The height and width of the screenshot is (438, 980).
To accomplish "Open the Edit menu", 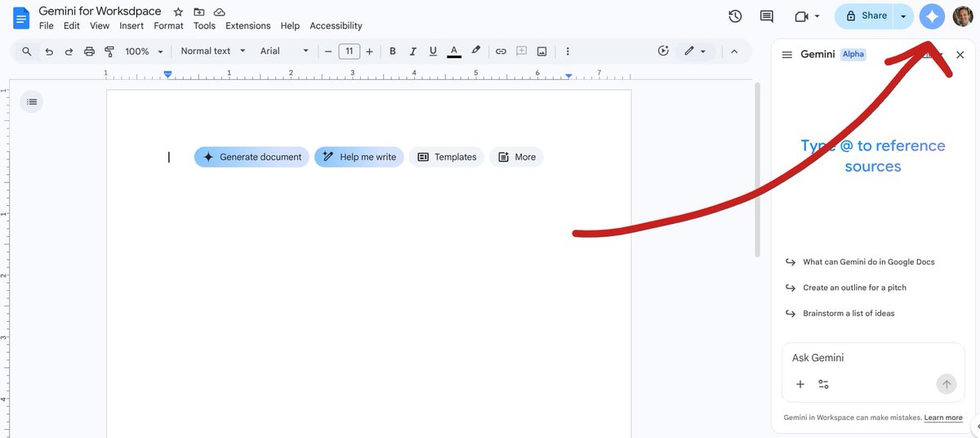I will (72, 26).
